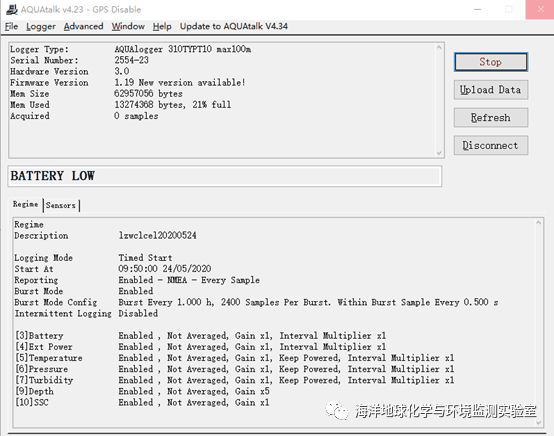The height and width of the screenshot is (436, 554).
Task: Open the Window menu
Action: tap(128, 26)
